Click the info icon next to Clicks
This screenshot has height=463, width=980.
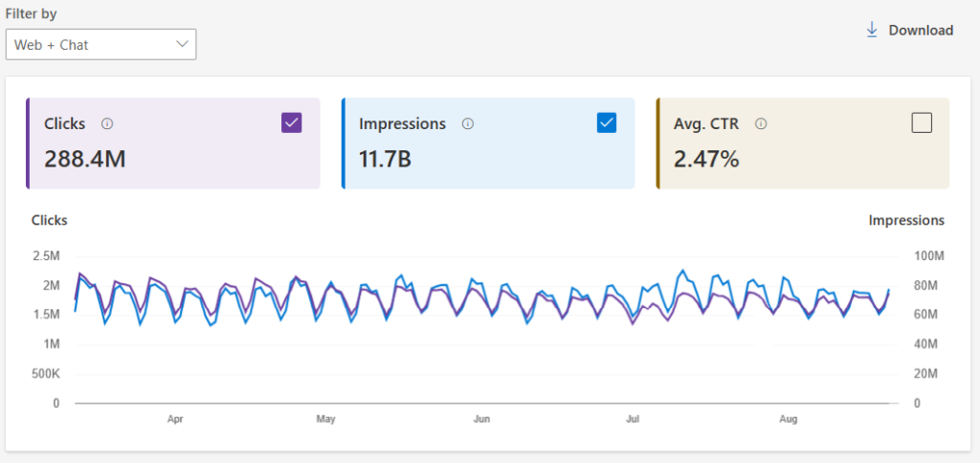[x=107, y=123]
